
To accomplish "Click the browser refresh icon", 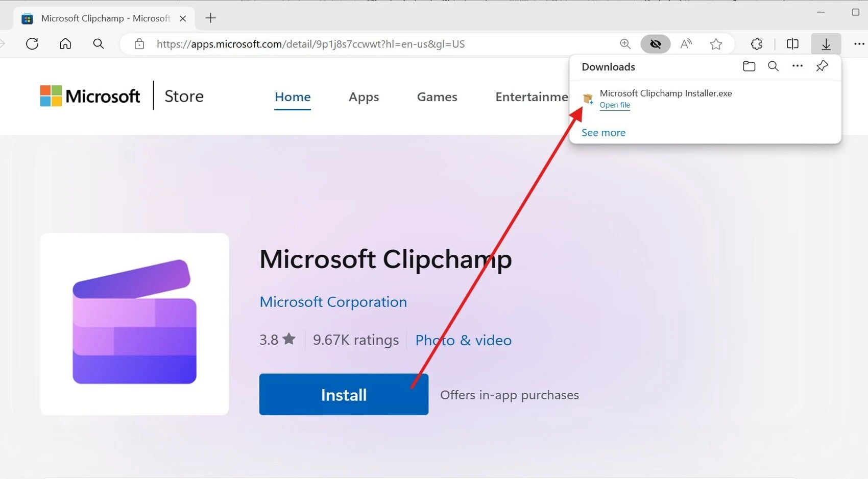I will coord(32,44).
